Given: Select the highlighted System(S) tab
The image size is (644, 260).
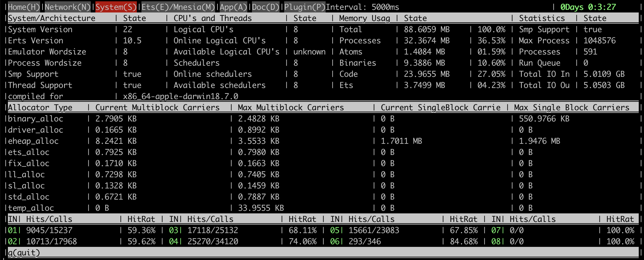Looking at the screenshot, I should [116, 7].
